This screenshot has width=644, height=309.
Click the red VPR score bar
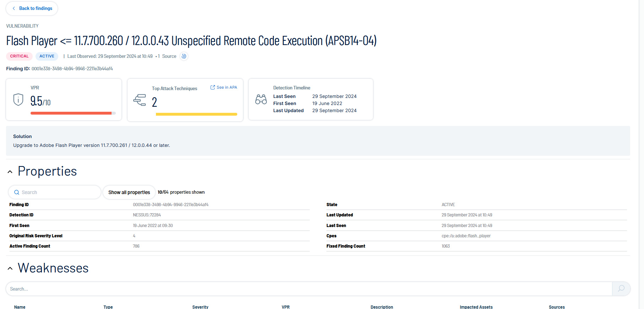coord(71,113)
